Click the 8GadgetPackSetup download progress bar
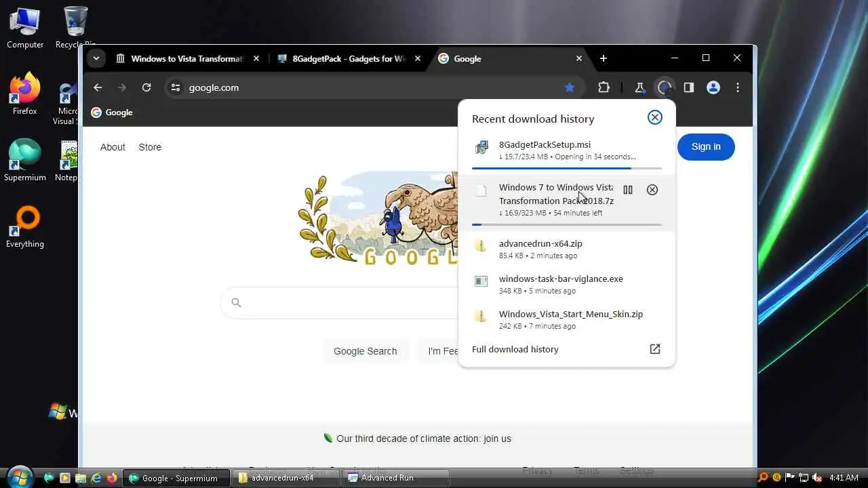 567,168
